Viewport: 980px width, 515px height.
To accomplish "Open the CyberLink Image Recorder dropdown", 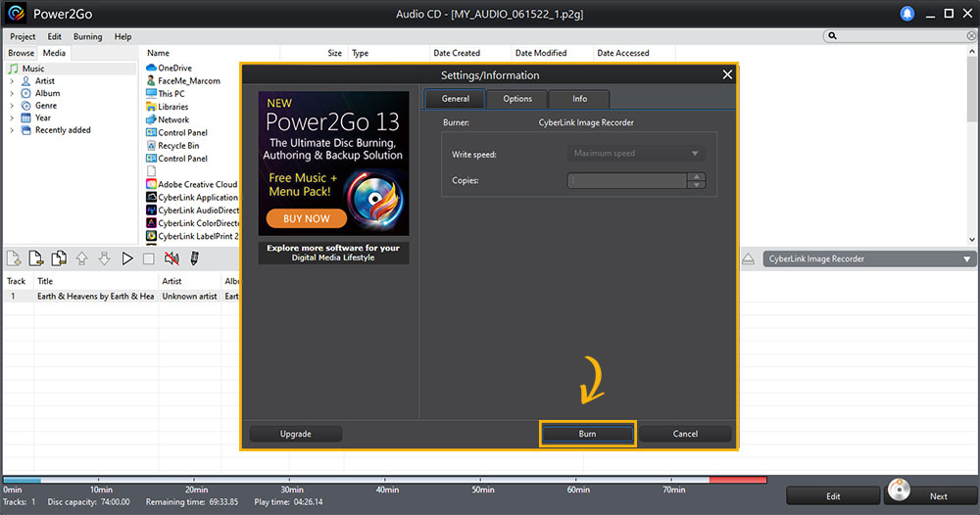I will tap(869, 259).
